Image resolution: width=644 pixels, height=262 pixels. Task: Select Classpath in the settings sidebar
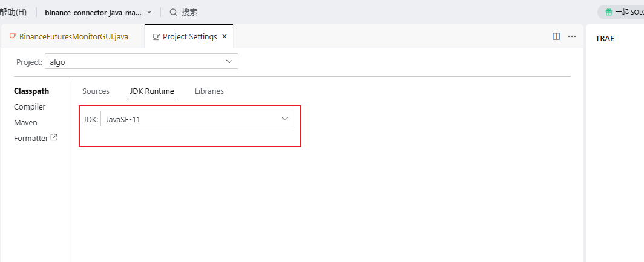tap(31, 91)
